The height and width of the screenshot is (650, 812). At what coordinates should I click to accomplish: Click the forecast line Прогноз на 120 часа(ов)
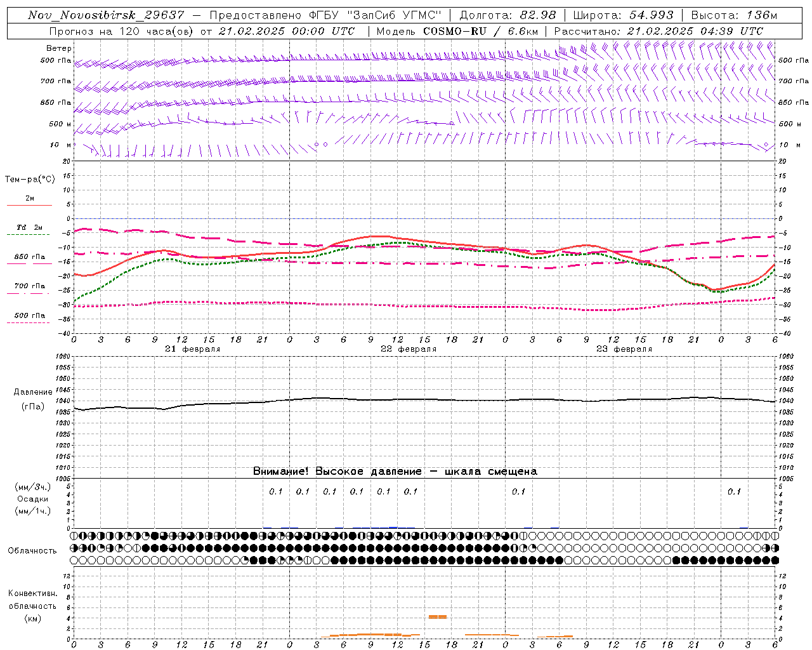[x=122, y=31]
